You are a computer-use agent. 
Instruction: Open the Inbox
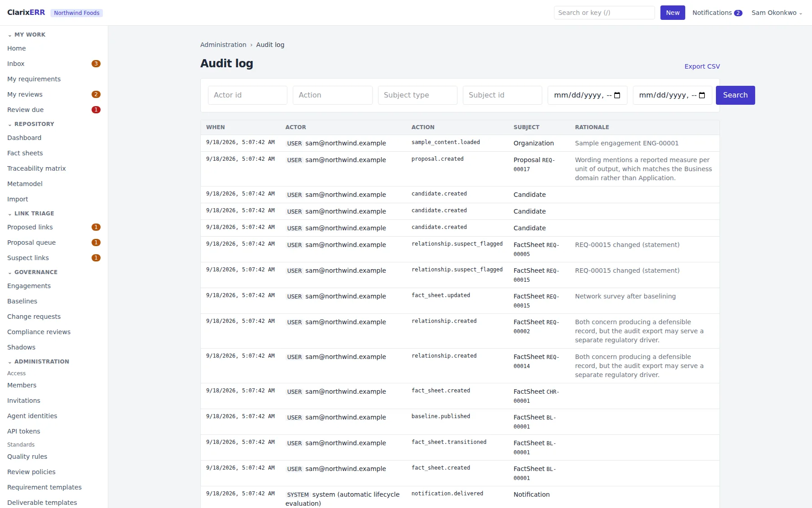click(54, 64)
